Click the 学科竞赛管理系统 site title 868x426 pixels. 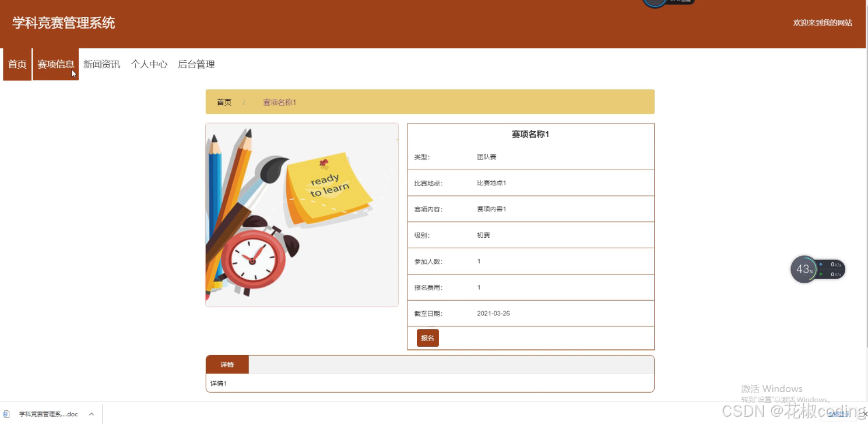[64, 23]
